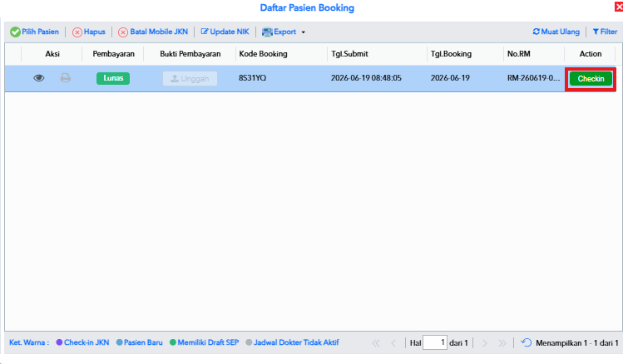The height and width of the screenshot is (364, 623).
Task: View booking details with eye icon
Action: (38, 78)
